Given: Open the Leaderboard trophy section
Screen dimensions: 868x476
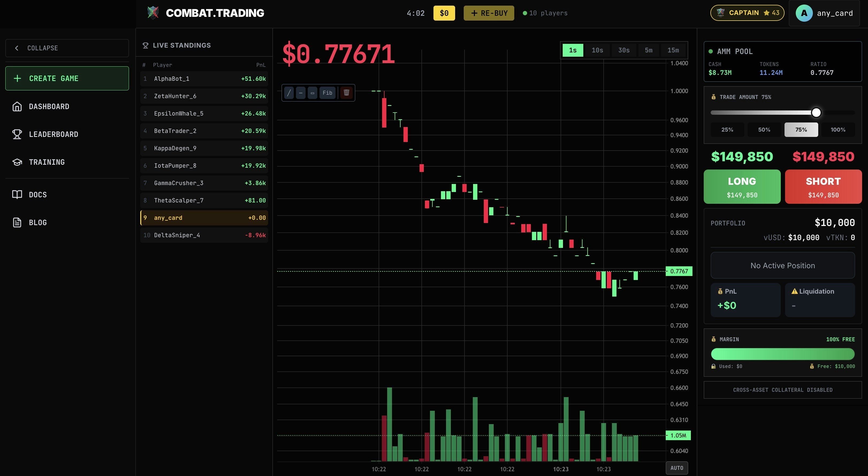Looking at the screenshot, I should click(53, 134).
